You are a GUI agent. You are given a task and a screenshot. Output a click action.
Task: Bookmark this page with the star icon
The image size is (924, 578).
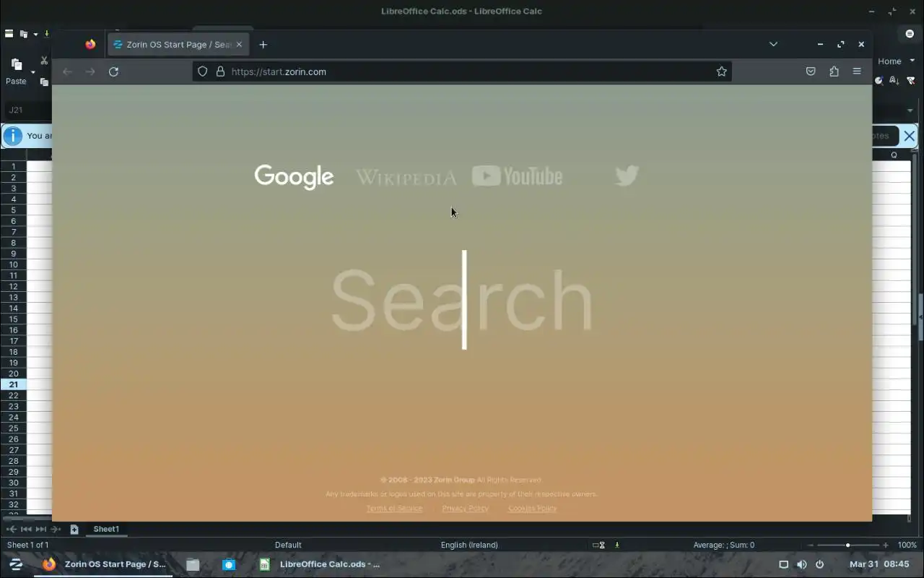[721, 72]
